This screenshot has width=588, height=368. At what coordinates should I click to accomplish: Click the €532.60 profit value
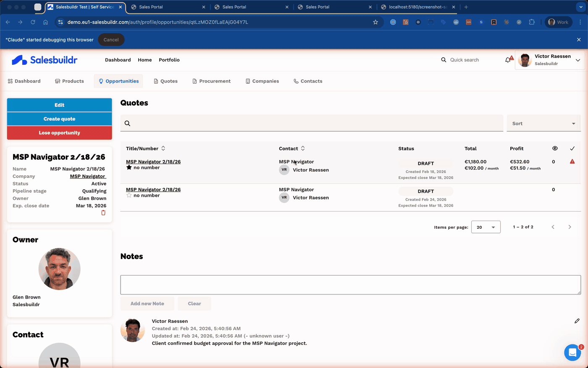click(520, 161)
